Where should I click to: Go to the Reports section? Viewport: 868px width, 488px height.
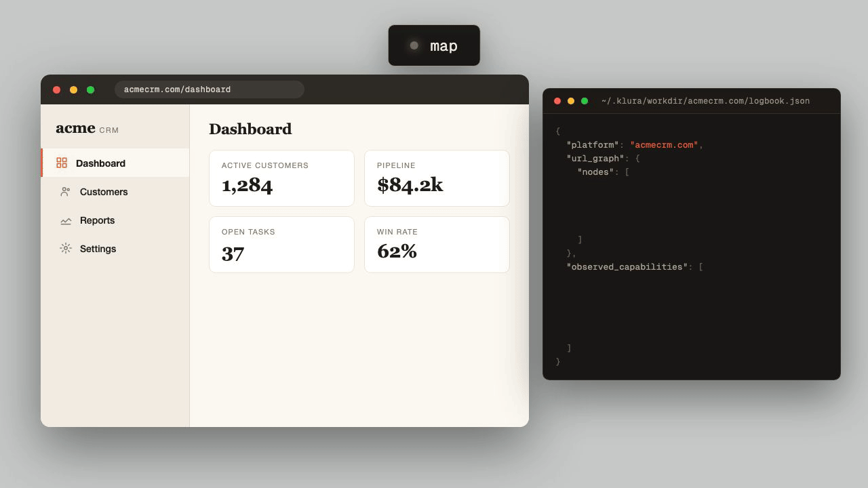115,220
